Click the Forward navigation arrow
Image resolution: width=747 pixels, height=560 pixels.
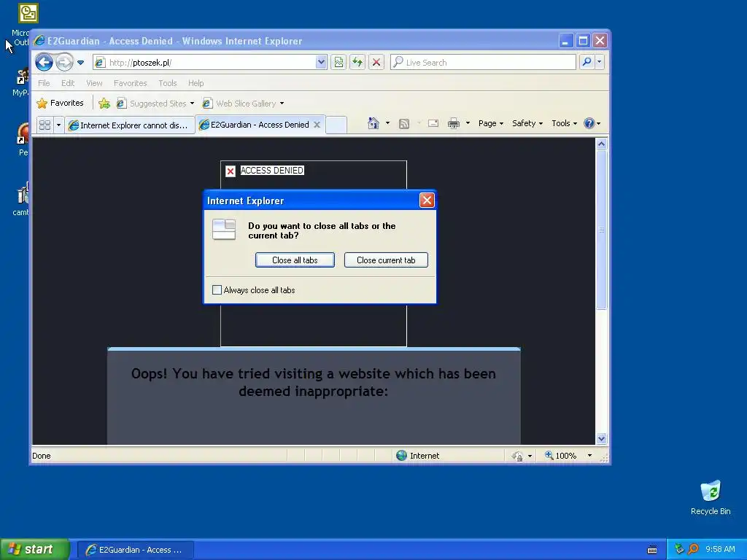click(x=64, y=63)
